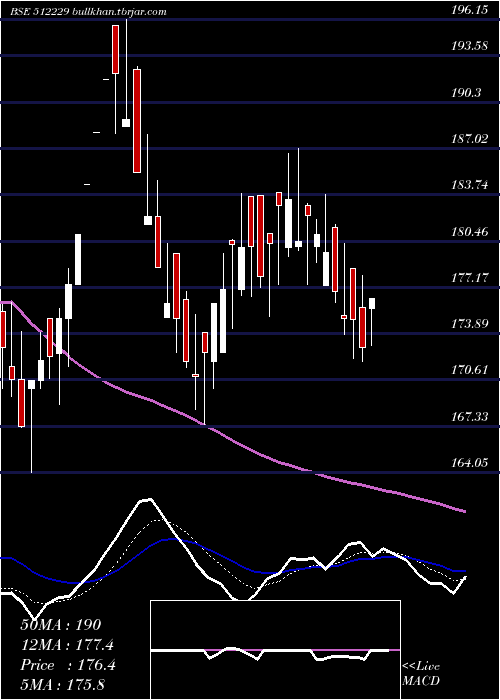This screenshot has height=700, width=500.
Task: Select the 5MA : 175.8 readout
Action: tap(62, 685)
